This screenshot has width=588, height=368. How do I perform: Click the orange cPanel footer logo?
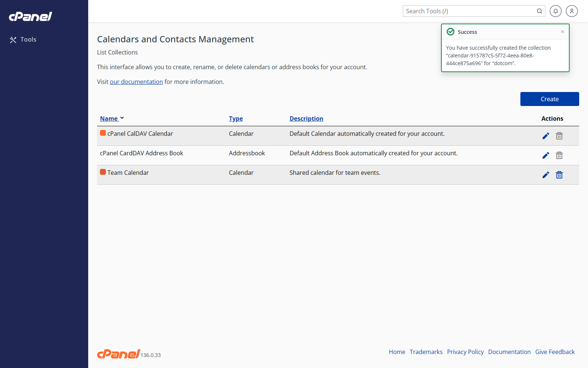click(118, 354)
